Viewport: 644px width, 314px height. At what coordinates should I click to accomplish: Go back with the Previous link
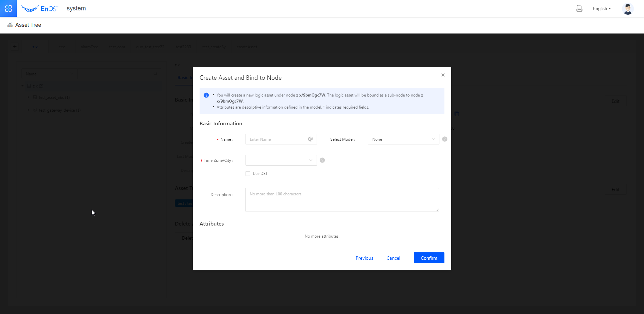pos(364,258)
